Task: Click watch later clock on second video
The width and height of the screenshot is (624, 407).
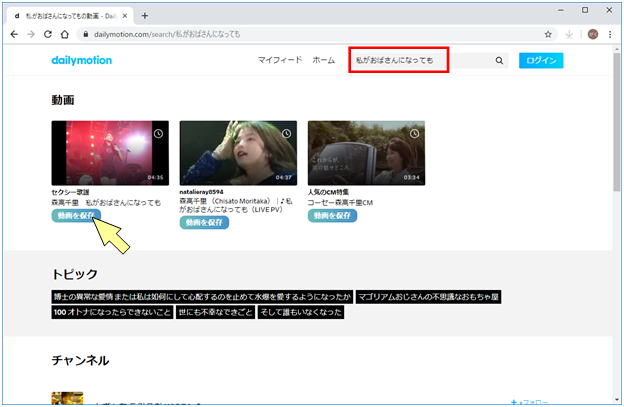Action: point(286,133)
